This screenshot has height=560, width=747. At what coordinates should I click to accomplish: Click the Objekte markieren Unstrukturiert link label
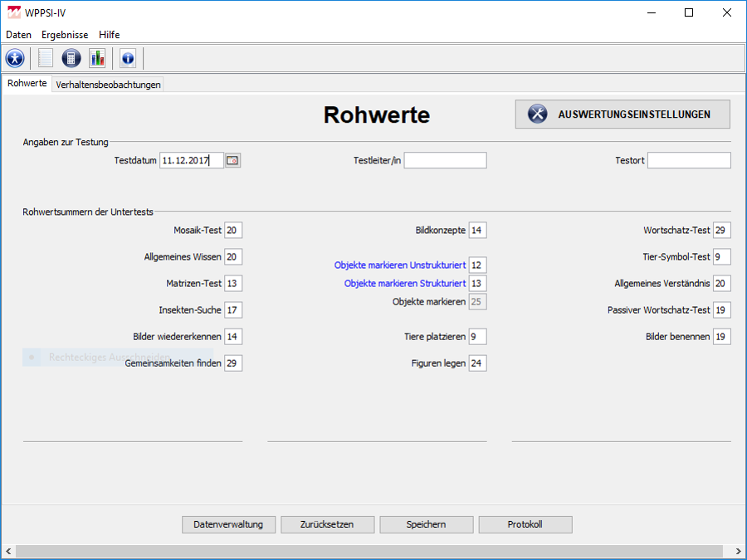(x=399, y=265)
